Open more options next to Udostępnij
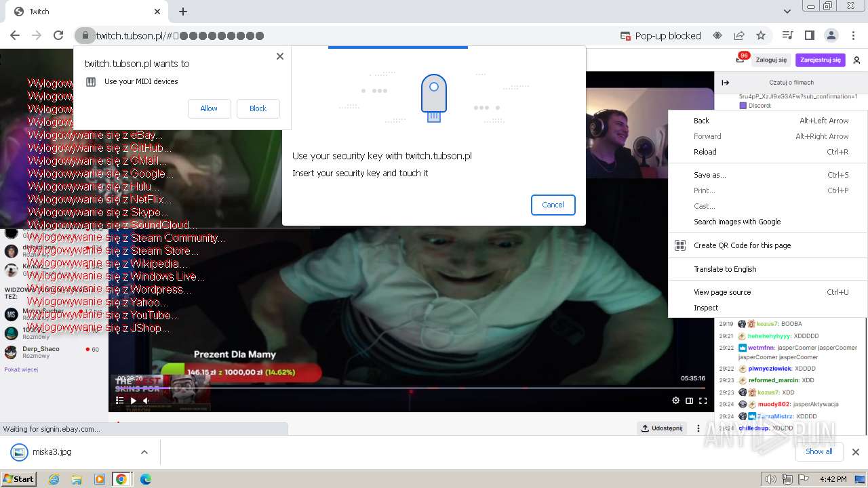This screenshot has width=868, height=488. pyautogui.click(x=698, y=428)
